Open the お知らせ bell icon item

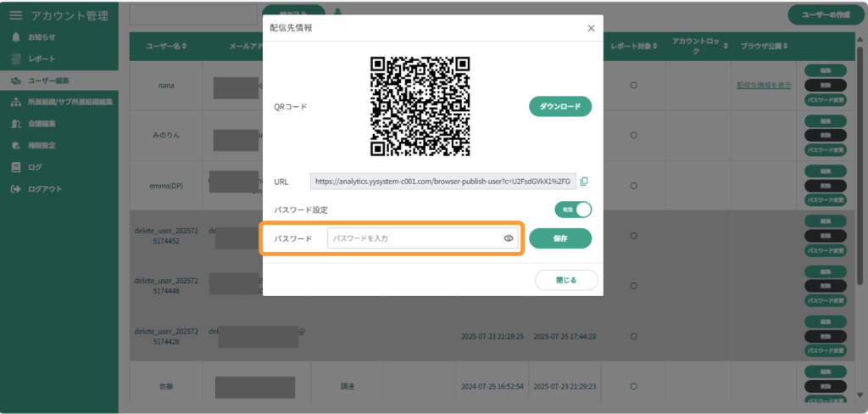pos(15,37)
